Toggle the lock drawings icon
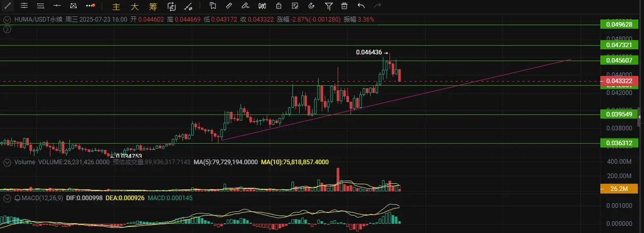This screenshot has height=233, width=644. point(279,6)
